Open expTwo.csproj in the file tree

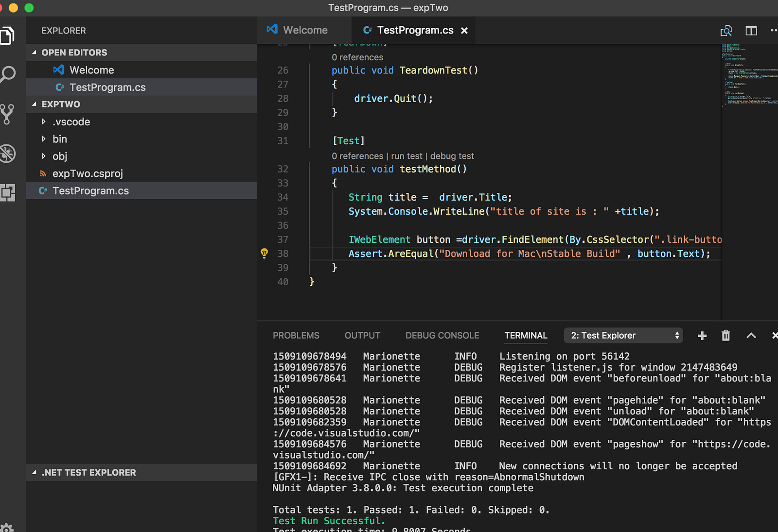pyautogui.click(x=141, y=173)
